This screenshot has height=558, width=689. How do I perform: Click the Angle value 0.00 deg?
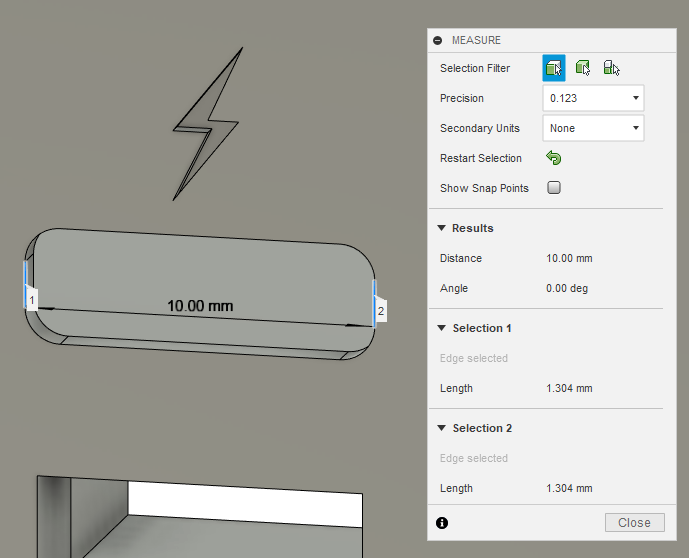coord(567,288)
